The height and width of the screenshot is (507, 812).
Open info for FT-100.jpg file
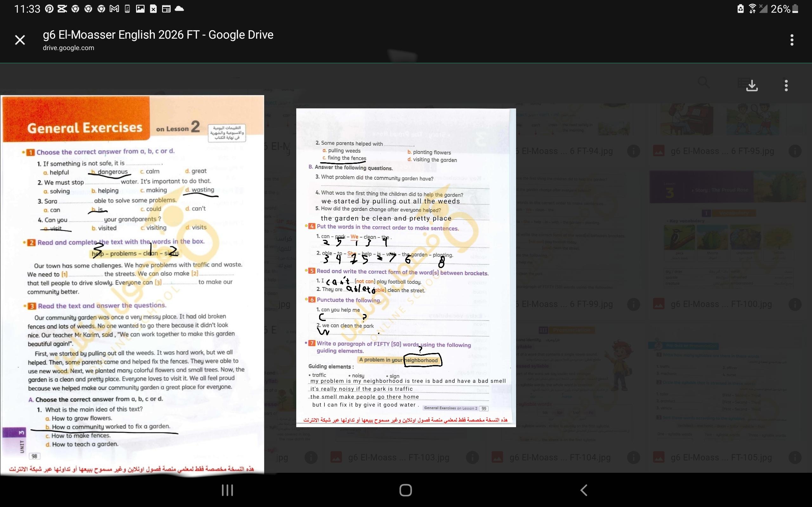pos(795,304)
